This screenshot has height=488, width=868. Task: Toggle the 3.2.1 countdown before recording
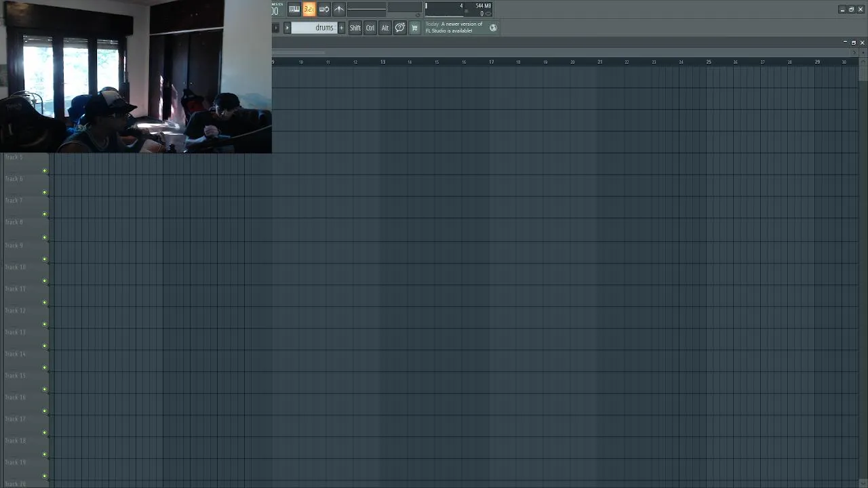pyautogui.click(x=309, y=9)
